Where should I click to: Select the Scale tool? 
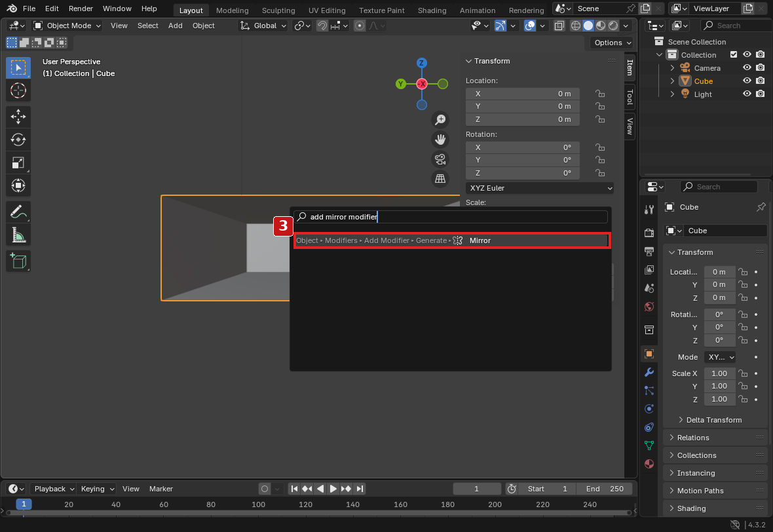(x=18, y=162)
